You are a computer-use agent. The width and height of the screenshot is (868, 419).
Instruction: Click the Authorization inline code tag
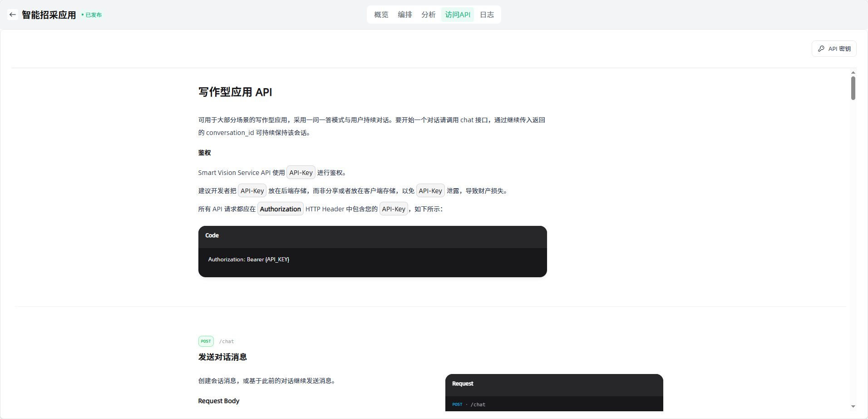[x=280, y=209]
